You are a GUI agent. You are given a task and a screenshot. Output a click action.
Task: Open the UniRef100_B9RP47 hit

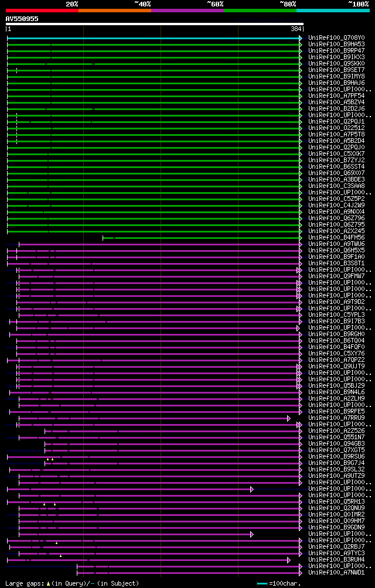click(336, 50)
